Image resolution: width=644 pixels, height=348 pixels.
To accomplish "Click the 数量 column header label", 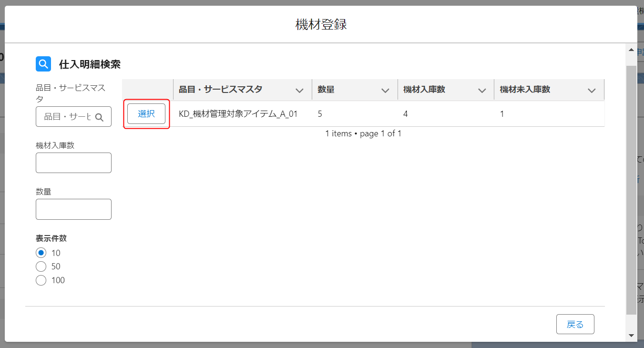I will click(327, 90).
